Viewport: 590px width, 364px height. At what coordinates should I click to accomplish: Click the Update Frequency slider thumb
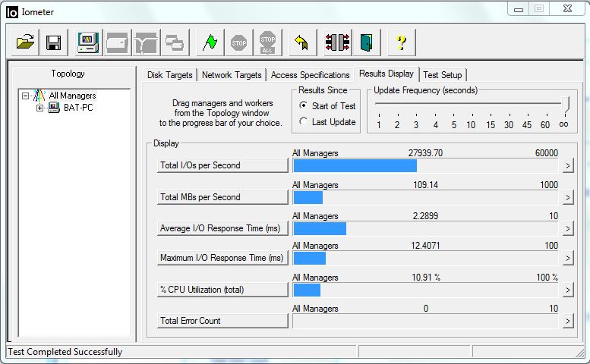pos(566,104)
